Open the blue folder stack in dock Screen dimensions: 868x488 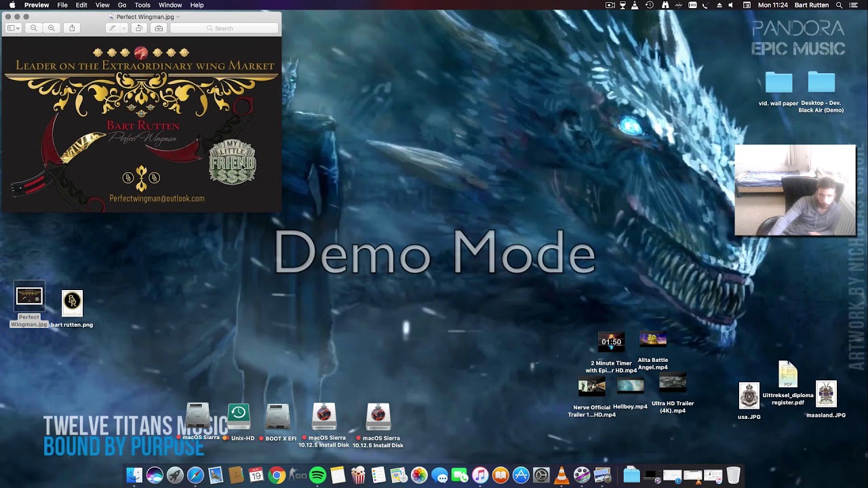point(631,476)
